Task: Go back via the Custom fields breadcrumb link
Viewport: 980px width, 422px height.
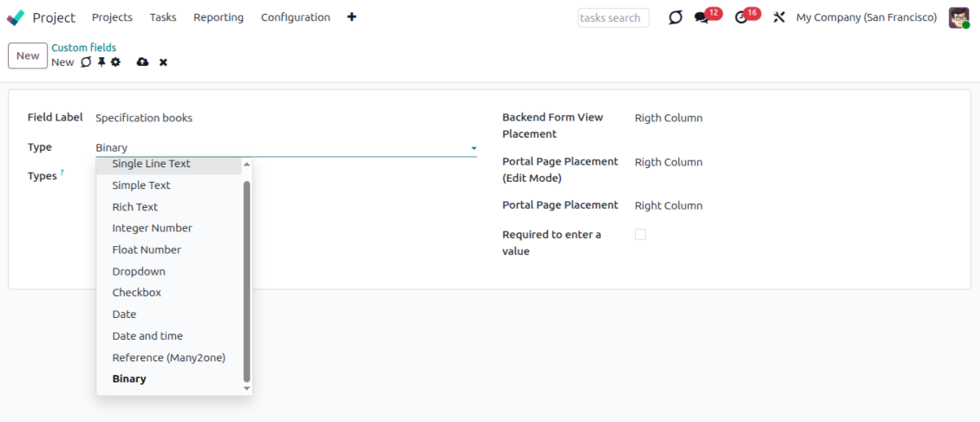Action: [83, 48]
